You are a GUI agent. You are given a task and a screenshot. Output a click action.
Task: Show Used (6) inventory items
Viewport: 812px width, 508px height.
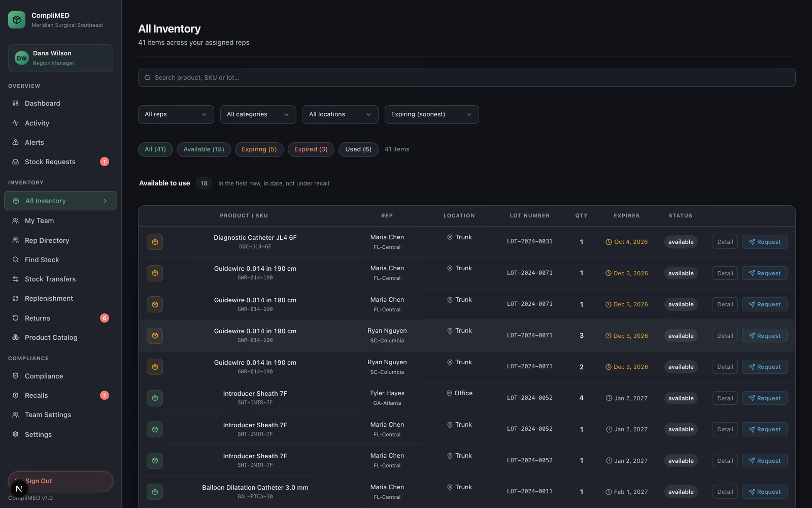click(x=358, y=149)
